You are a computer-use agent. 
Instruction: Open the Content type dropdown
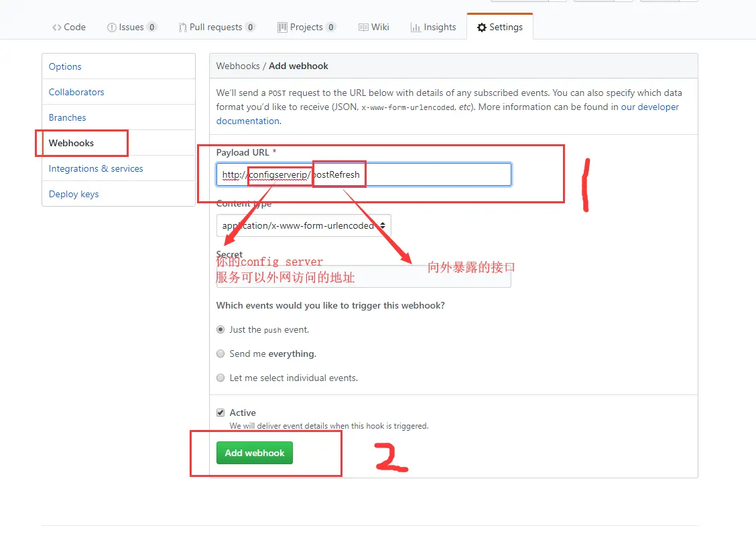pos(304,225)
